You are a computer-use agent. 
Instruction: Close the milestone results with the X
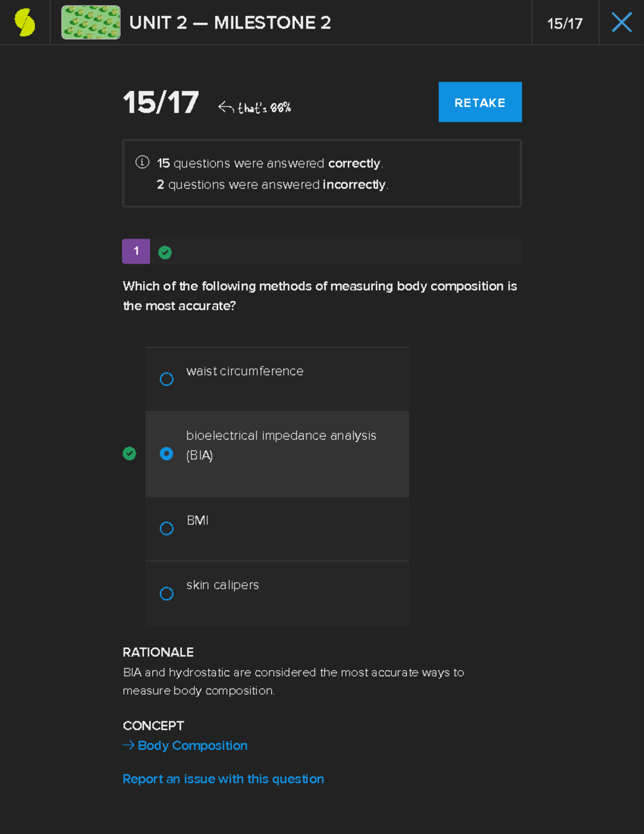click(621, 23)
